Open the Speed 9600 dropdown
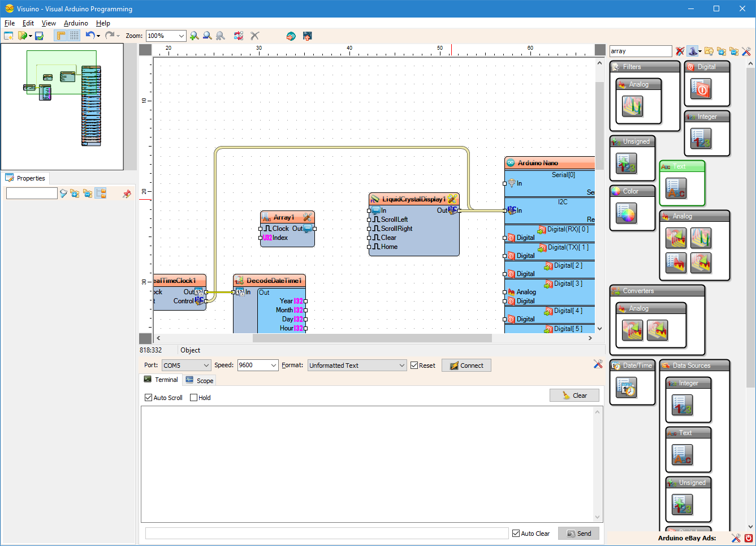The width and height of the screenshot is (756, 546). [x=274, y=366]
